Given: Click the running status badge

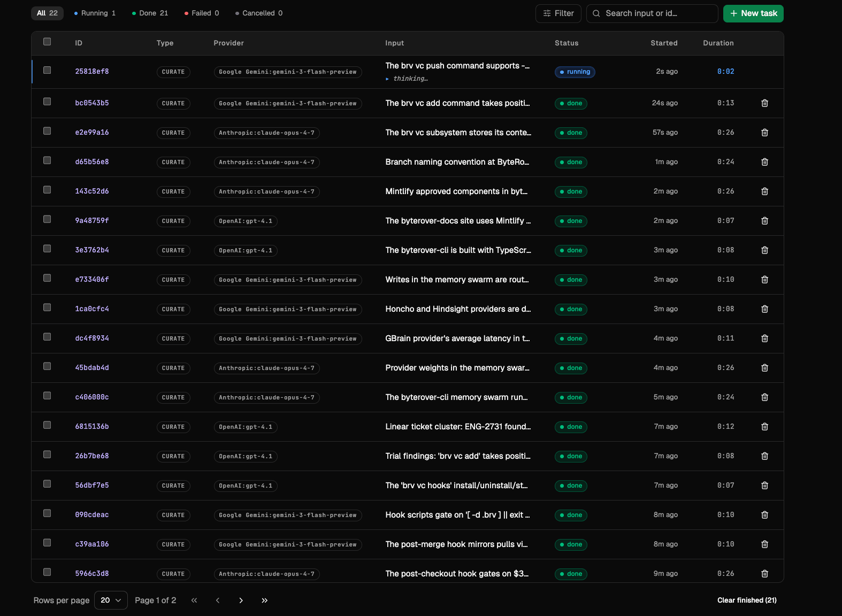Looking at the screenshot, I should tap(575, 72).
